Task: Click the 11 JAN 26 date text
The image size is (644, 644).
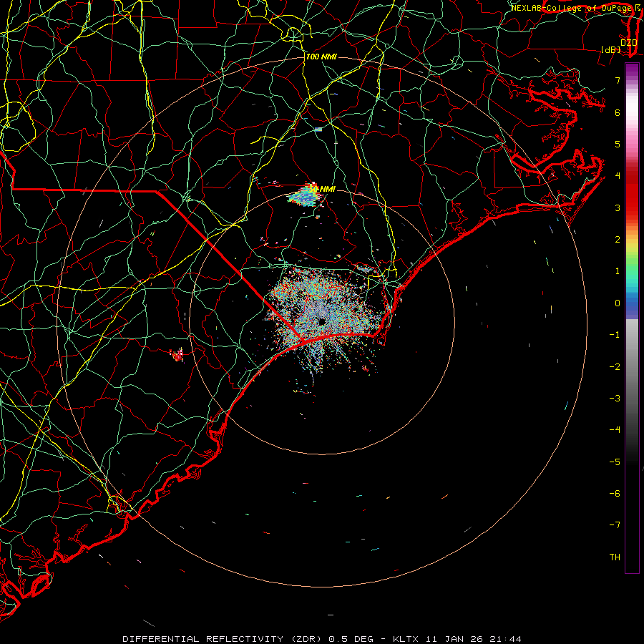Action: 454,639
